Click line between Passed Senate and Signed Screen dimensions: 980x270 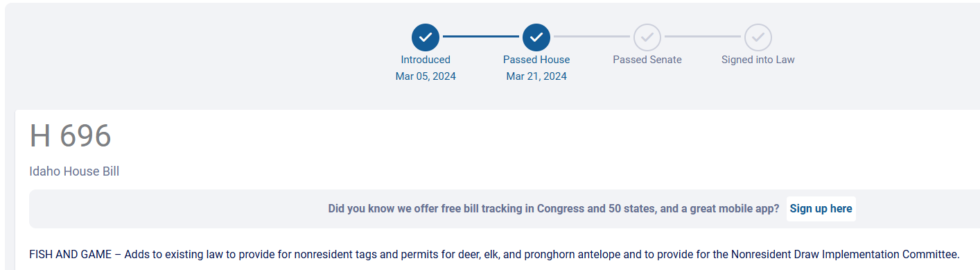703,36
